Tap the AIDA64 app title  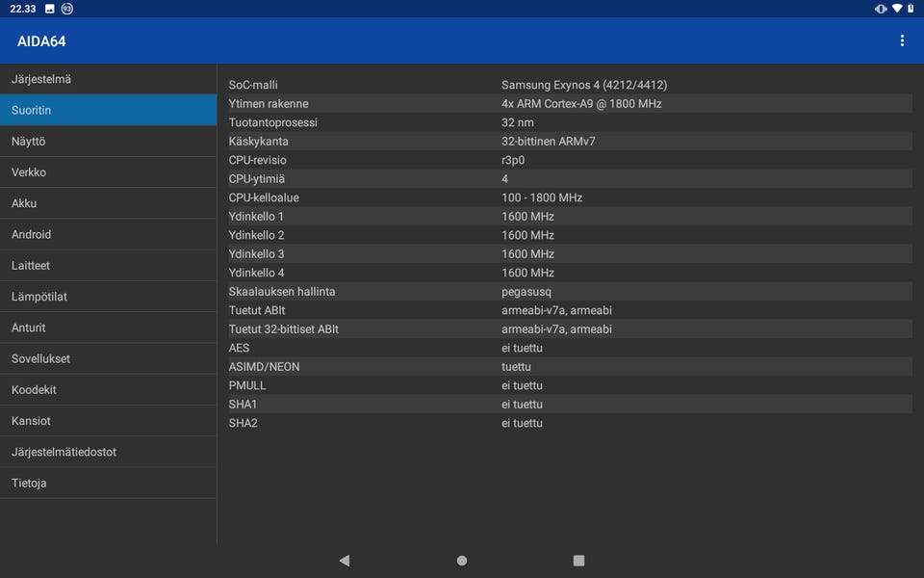point(41,41)
